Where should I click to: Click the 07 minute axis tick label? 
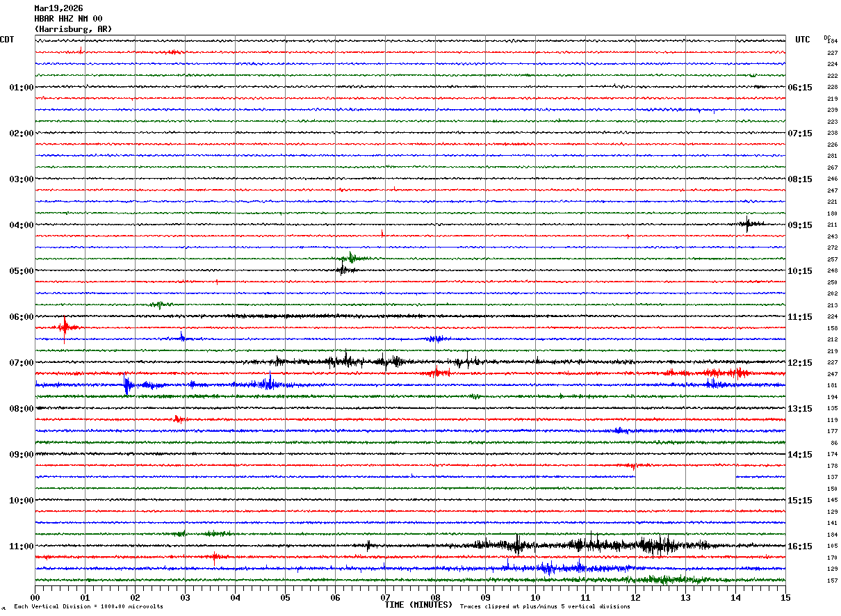[x=385, y=597]
